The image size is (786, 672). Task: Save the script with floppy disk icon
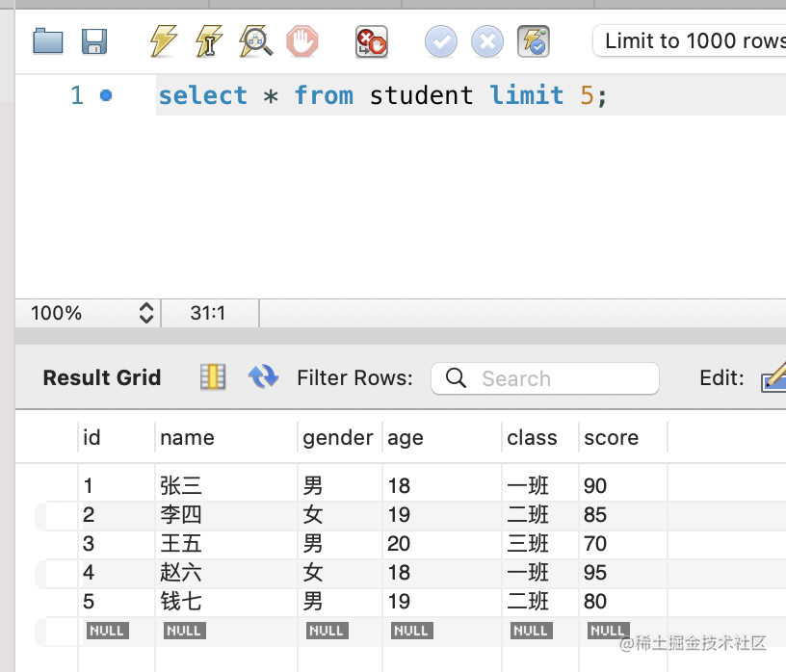pyautogui.click(x=94, y=41)
